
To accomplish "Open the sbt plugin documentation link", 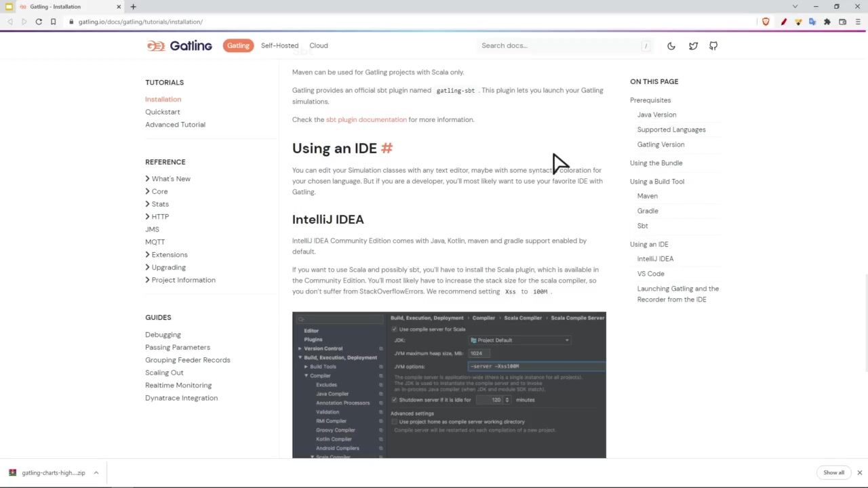I will 366,120.
